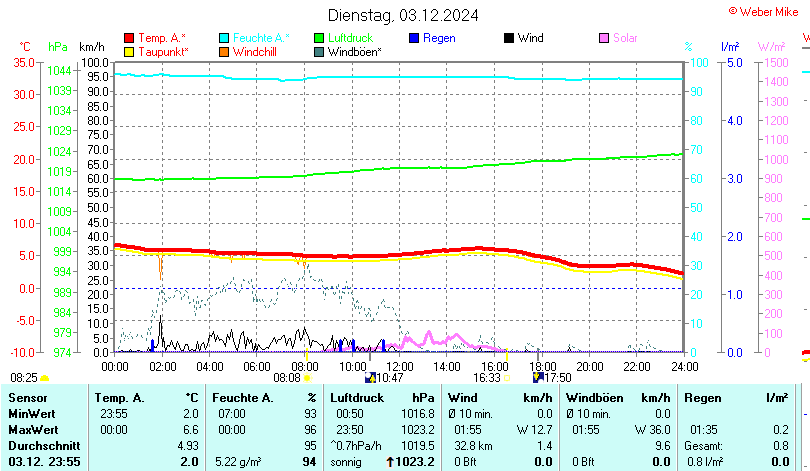Select the Feuchte A.* legend label
Screen dimensions: 810x471
pyautogui.click(x=261, y=38)
